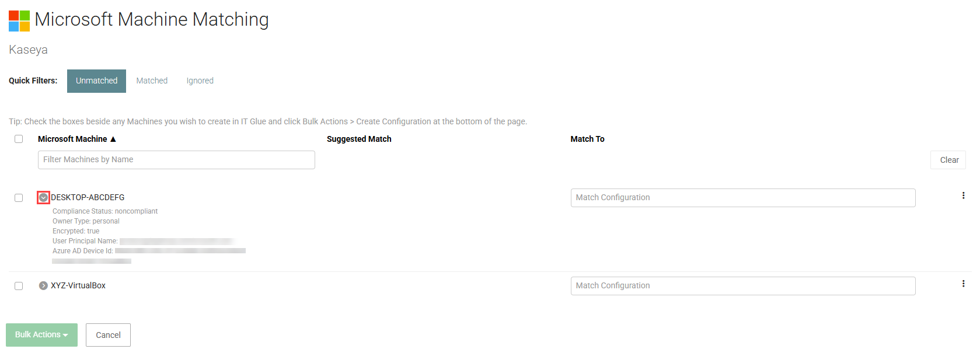This screenshot has height=356, width=980.
Task: Open the Bulk Actions dropdown
Action: click(41, 335)
